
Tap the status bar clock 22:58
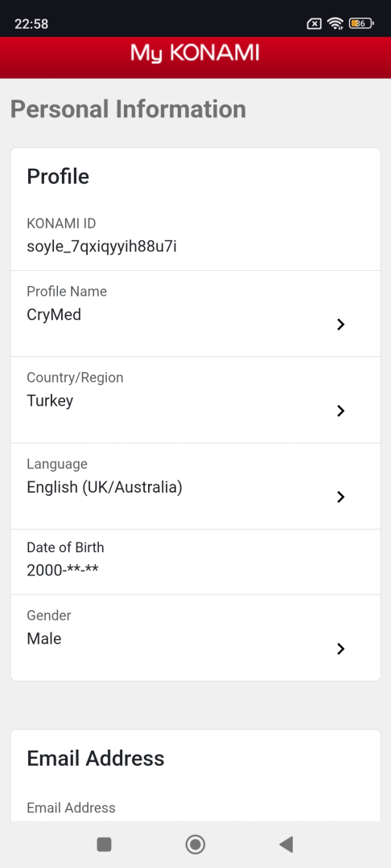31,24
